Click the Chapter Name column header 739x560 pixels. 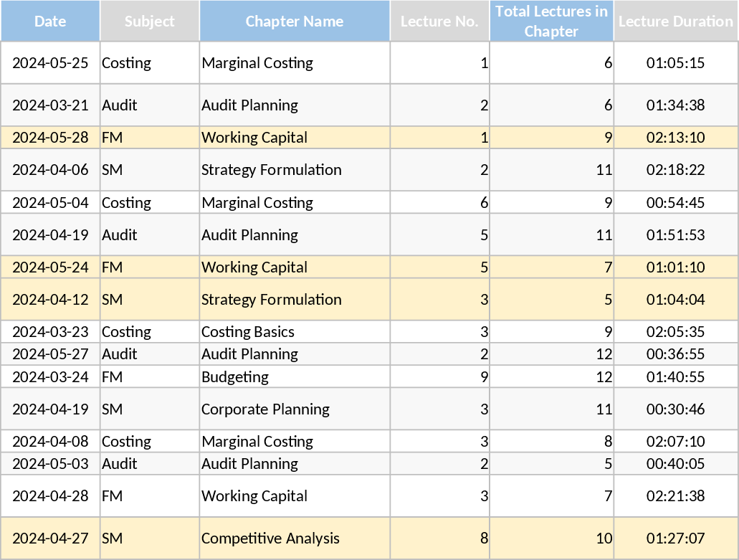click(x=294, y=20)
